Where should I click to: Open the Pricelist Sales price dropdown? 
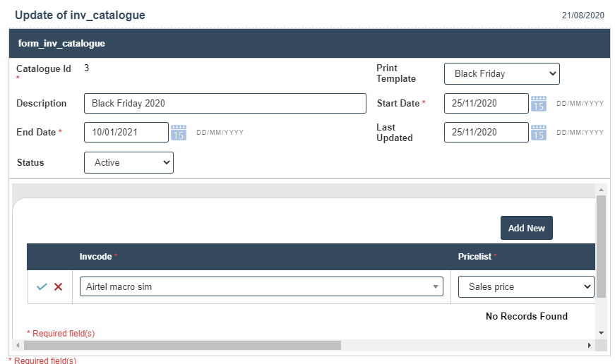(x=526, y=287)
